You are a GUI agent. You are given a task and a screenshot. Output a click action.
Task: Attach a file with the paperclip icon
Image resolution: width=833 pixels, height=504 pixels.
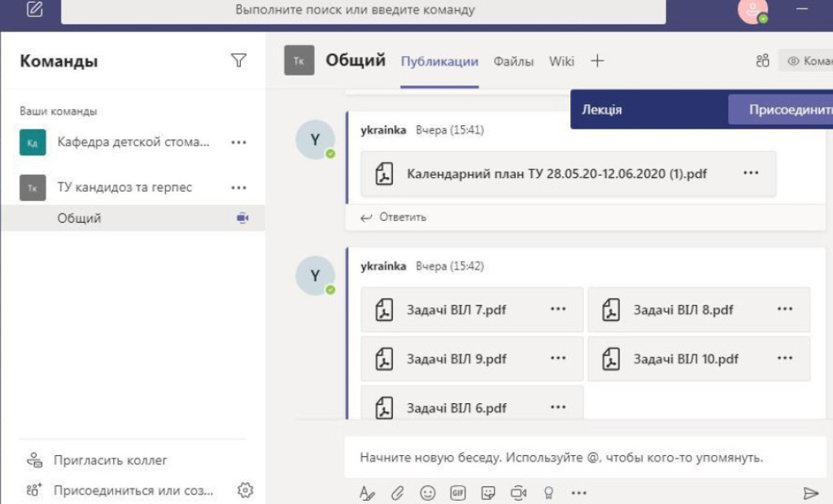pyautogui.click(x=397, y=493)
